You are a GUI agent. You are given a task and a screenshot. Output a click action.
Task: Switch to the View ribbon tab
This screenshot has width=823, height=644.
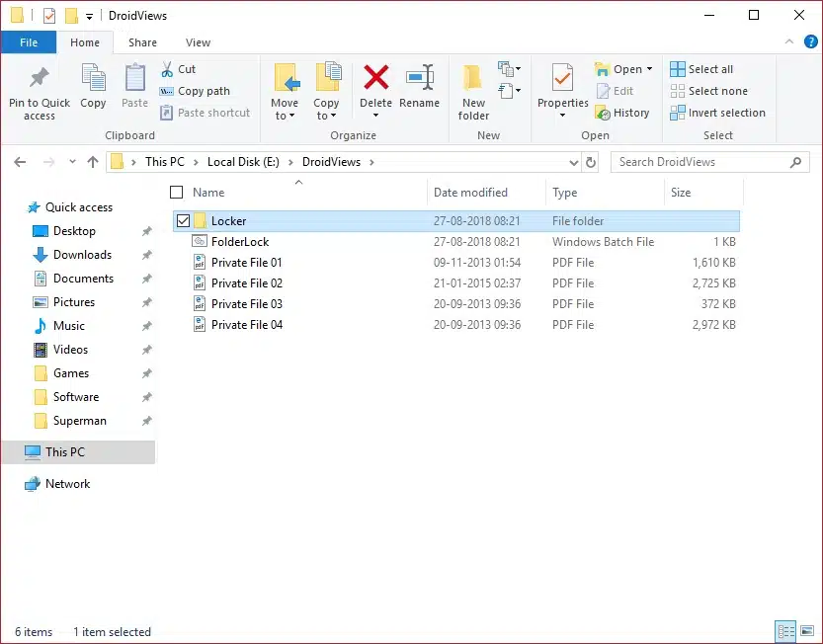(198, 42)
